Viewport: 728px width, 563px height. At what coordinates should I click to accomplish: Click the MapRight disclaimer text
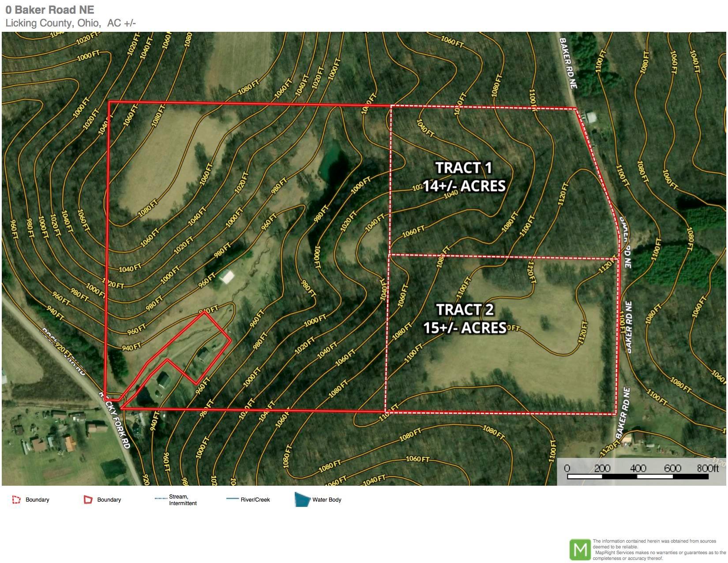tap(659, 550)
